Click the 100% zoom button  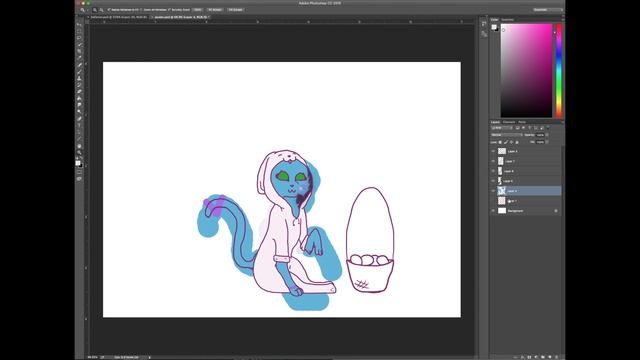[x=198, y=9]
